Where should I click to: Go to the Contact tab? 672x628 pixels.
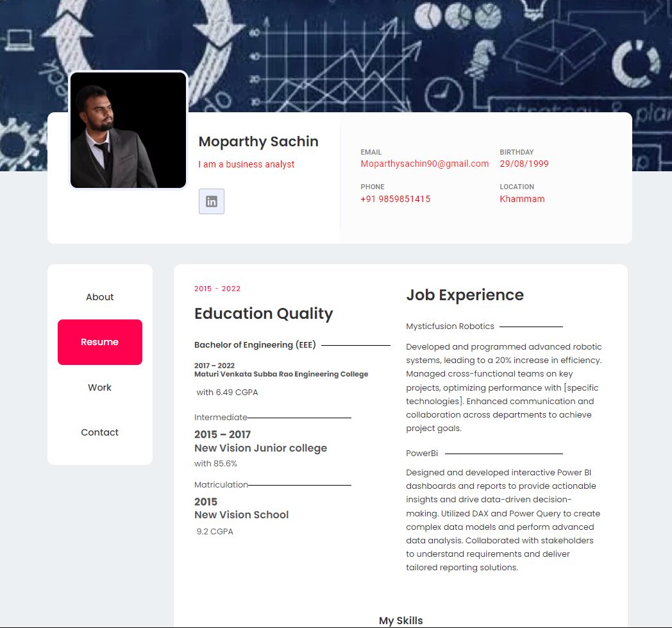point(100,432)
